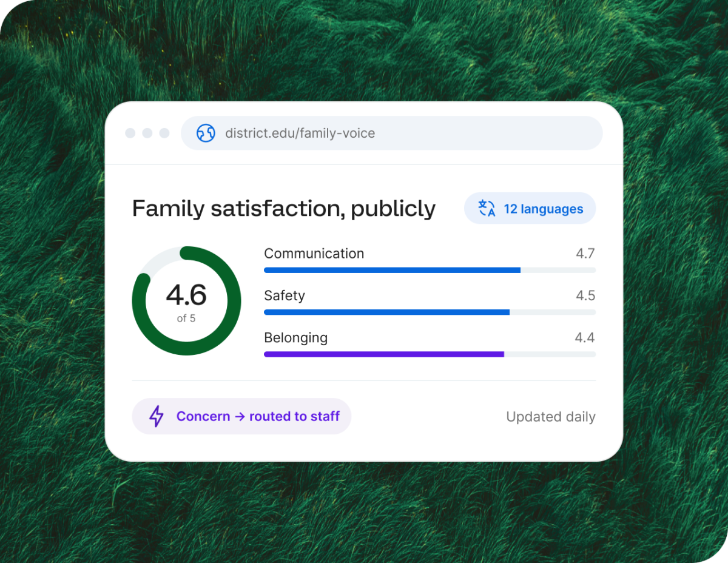Select the Safety label
Viewport: 728px width, 563px height.
(284, 295)
